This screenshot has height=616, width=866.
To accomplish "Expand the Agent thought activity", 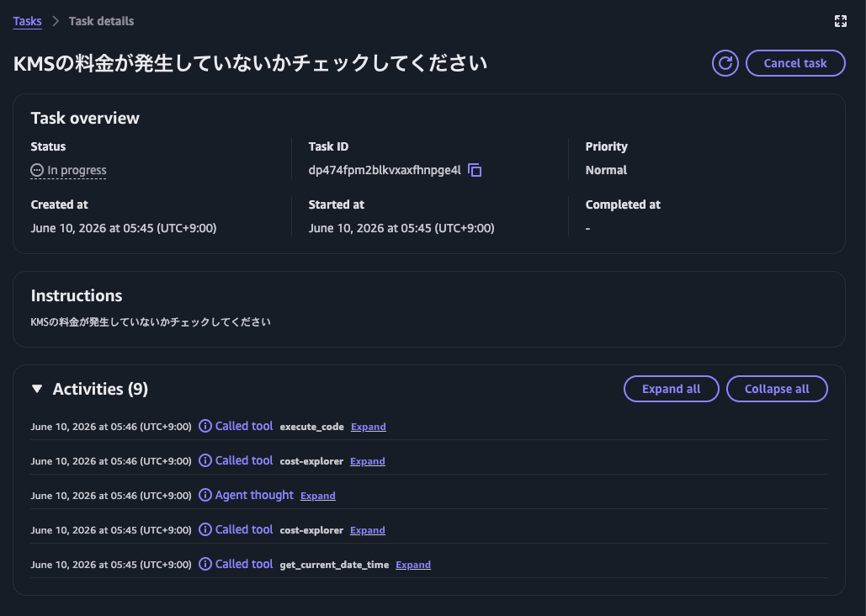I will click(x=317, y=496).
